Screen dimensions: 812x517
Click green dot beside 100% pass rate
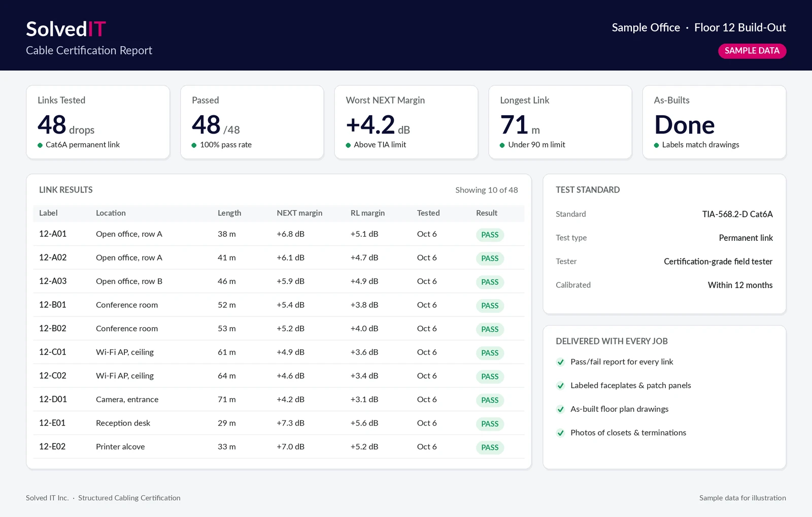click(194, 145)
